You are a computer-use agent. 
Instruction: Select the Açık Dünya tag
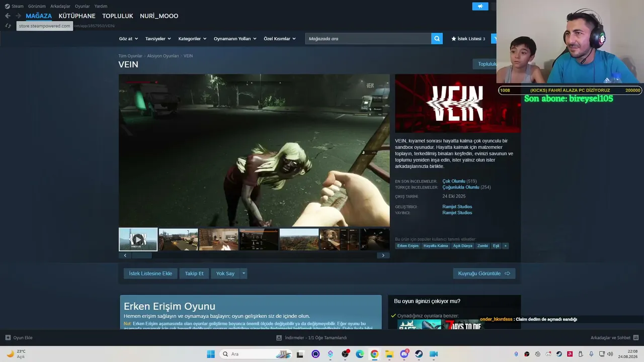[463, 246]
